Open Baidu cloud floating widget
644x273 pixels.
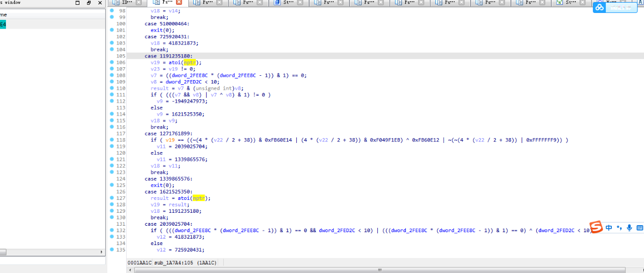[x=614, y=8]
